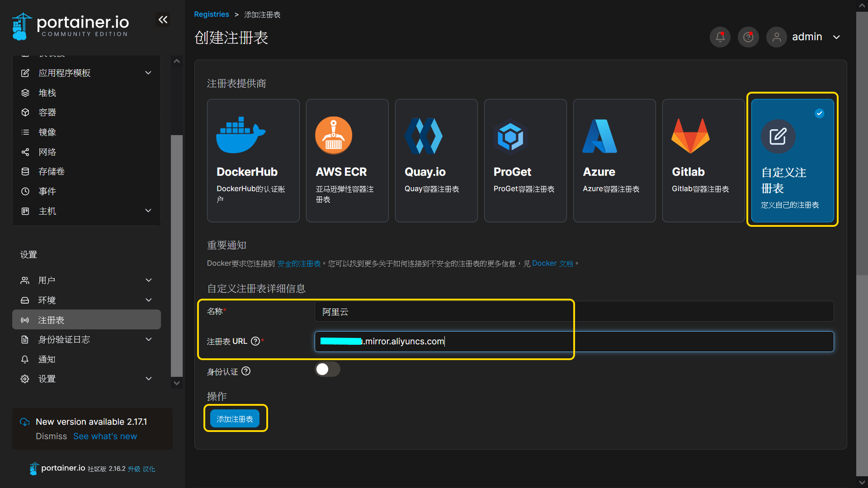Click the authentication help tooltip icon
The width and height of the screenshot is (868, 488).
tap(246, 371)
